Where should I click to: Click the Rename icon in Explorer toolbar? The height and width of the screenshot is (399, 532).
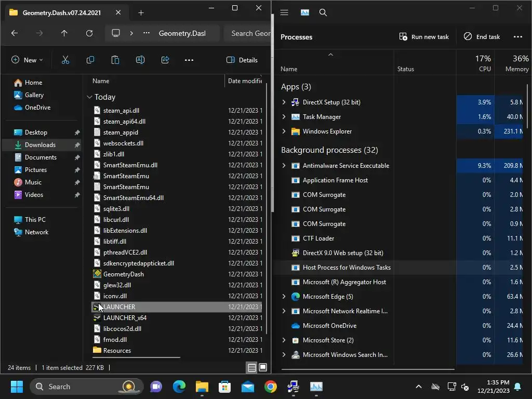tap(140, 60)
